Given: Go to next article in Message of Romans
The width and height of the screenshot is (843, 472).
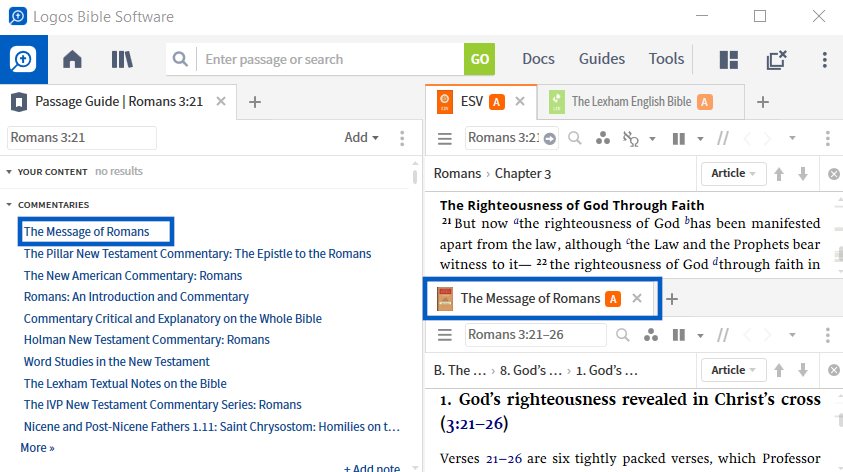Looking at the screenshot, I should pos(803,370).
